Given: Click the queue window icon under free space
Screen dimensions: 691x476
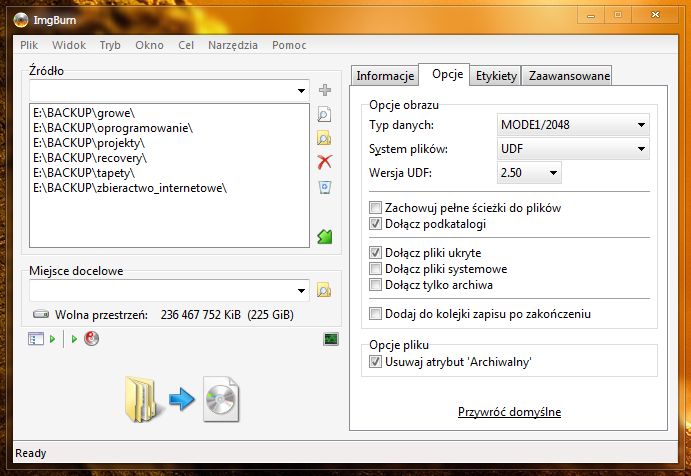Looking at the screenshot, I should [36, 338].
